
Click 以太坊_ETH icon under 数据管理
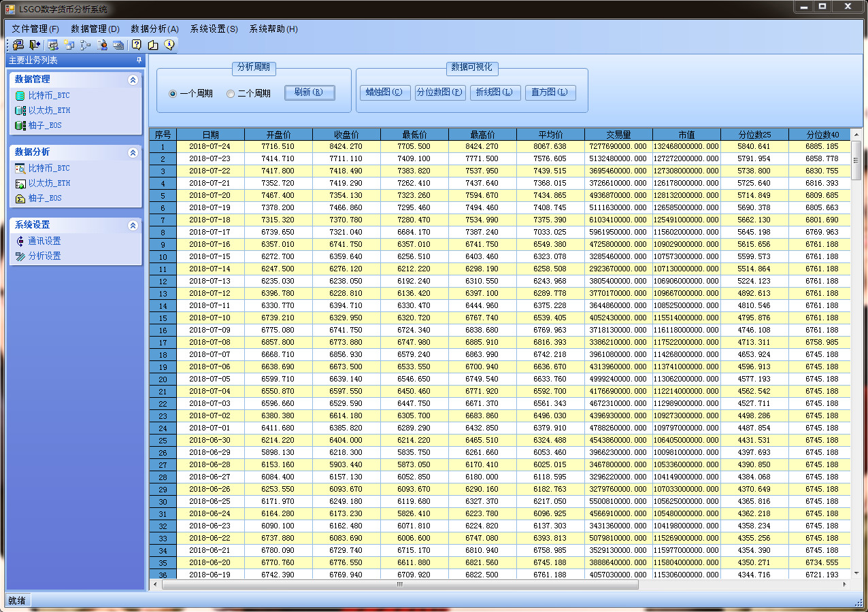coord(20,110)
